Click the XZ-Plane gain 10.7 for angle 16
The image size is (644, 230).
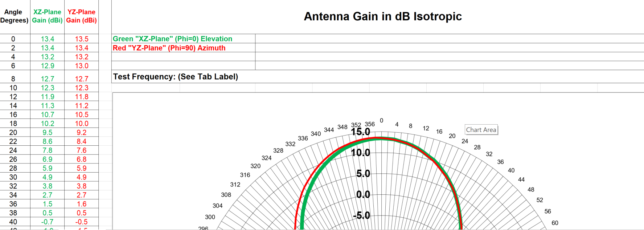coord(47,114)
